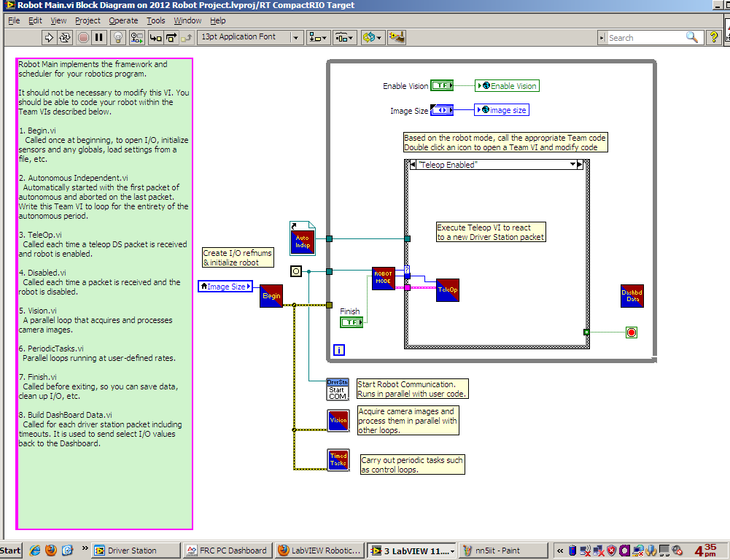
Task: Select the Robot Mode VI icon
Action: (383, 278)
